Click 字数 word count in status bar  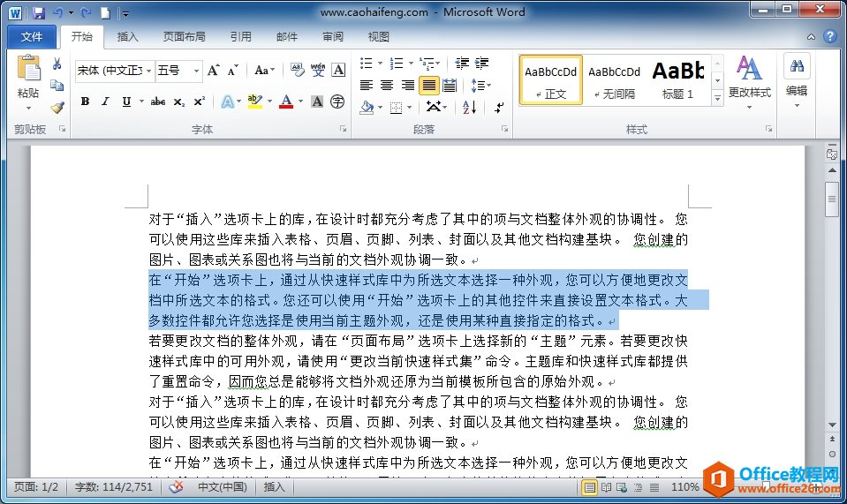(x=113, y=486)
